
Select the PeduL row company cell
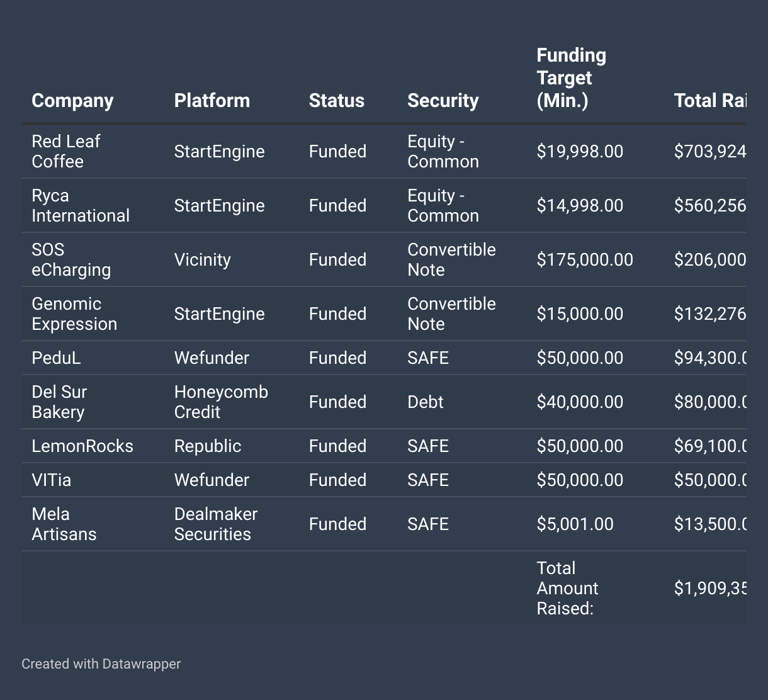[56, 358]
